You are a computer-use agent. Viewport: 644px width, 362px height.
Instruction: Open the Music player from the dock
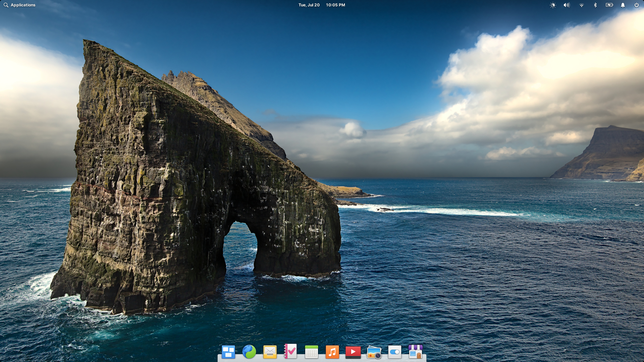click(332, 352)
